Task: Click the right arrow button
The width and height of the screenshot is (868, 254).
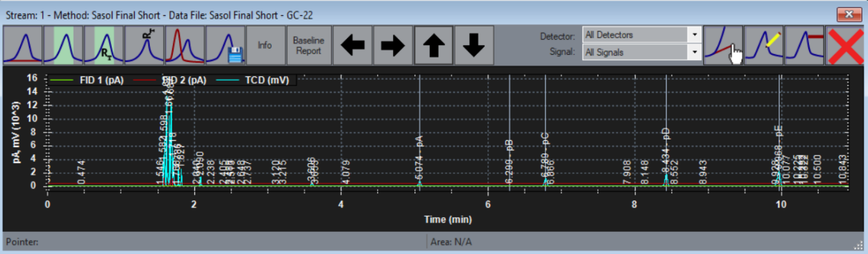Action: pyautogui.click(x=393, y=46)
